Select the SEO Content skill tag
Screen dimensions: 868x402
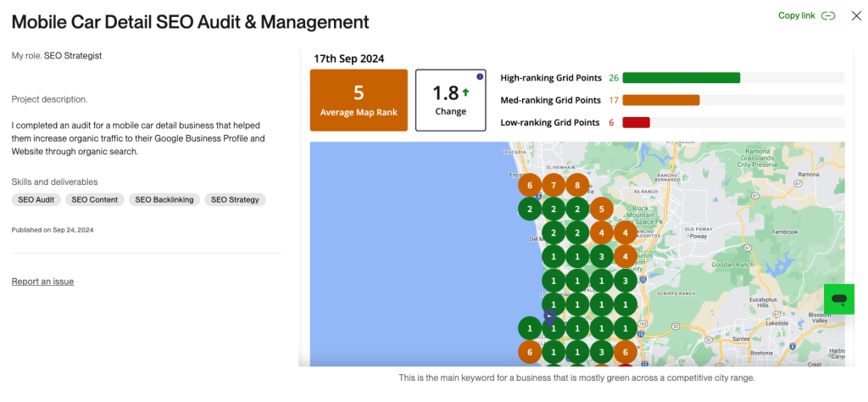click(95, 200)
